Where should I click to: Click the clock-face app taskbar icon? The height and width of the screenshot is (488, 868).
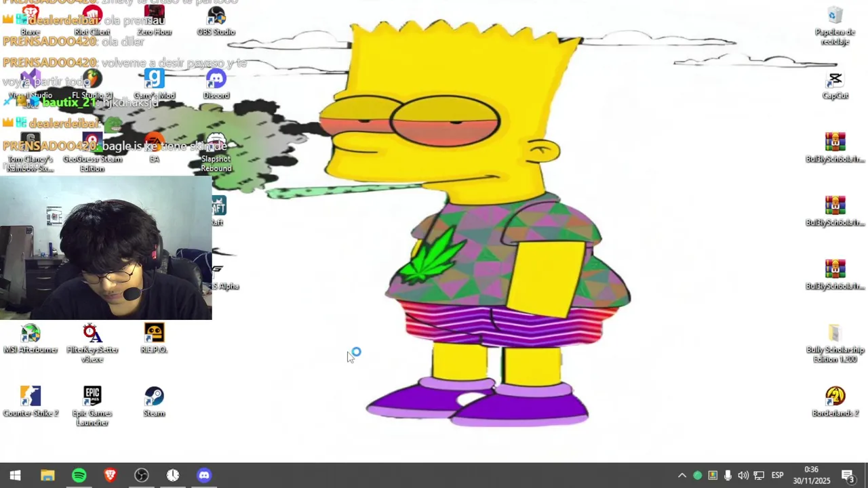pos(172,475)
